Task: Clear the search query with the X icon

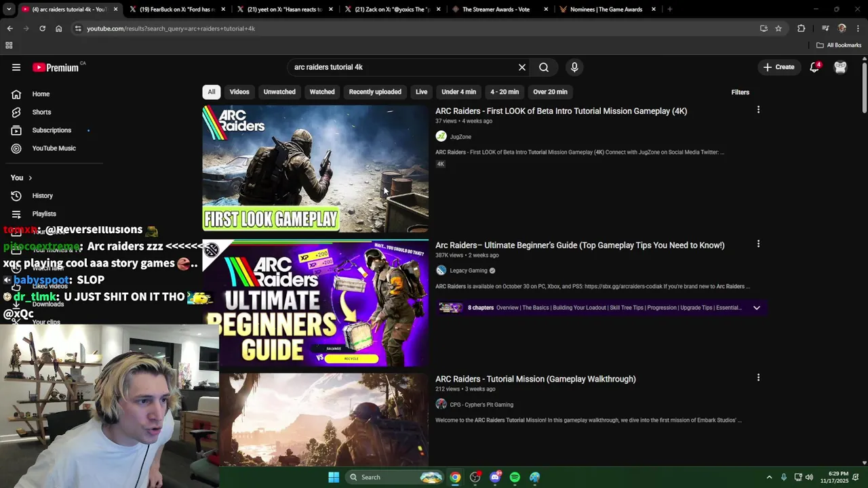Action: 522,67
